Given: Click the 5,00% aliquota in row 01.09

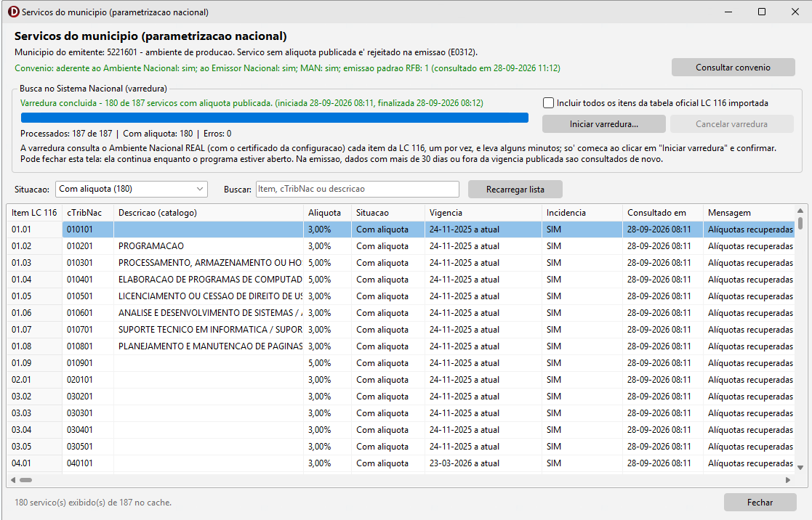Looking at the screenshot, I should tap(327, 362).
